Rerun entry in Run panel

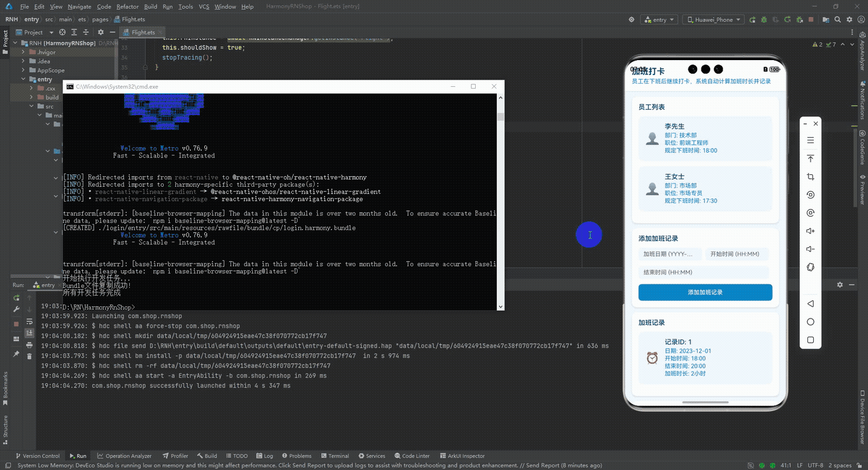tap(16, 298)
